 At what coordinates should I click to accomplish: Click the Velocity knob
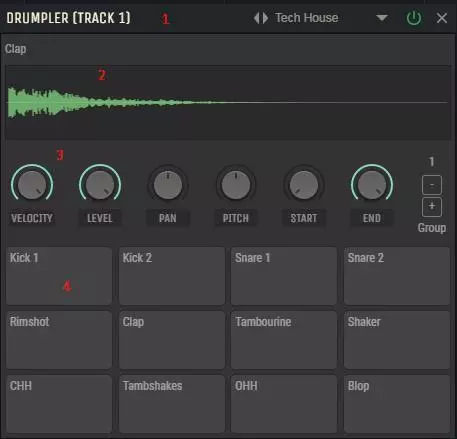(32, 184)
